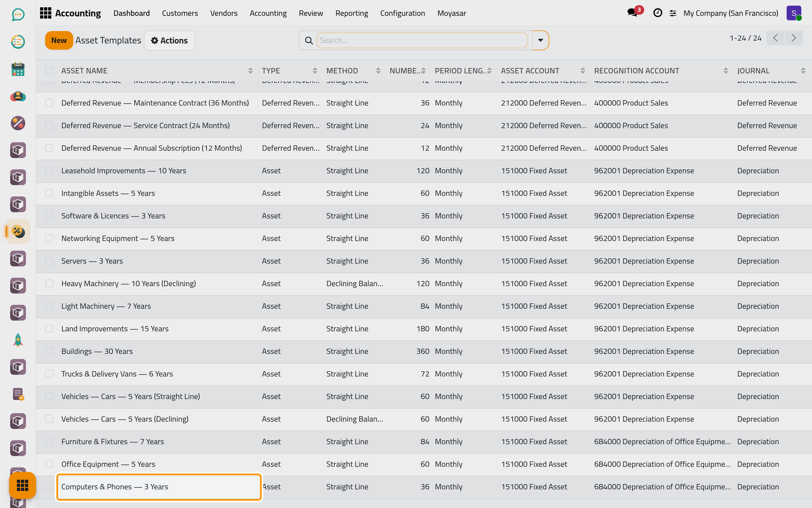Sort by Recognition Account column

click(661, 71)
